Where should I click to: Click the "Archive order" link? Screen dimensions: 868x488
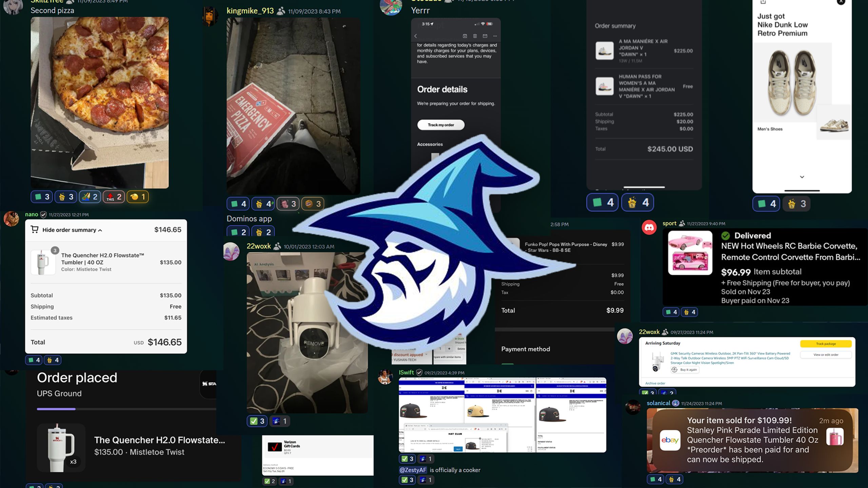pyautogui.click(x=655, y=383)
